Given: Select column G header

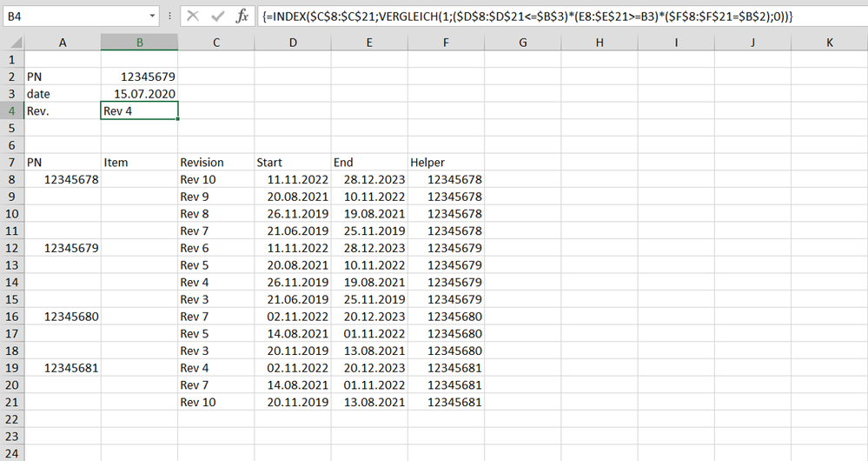Looking at the screenshot, I should (522, 43).
